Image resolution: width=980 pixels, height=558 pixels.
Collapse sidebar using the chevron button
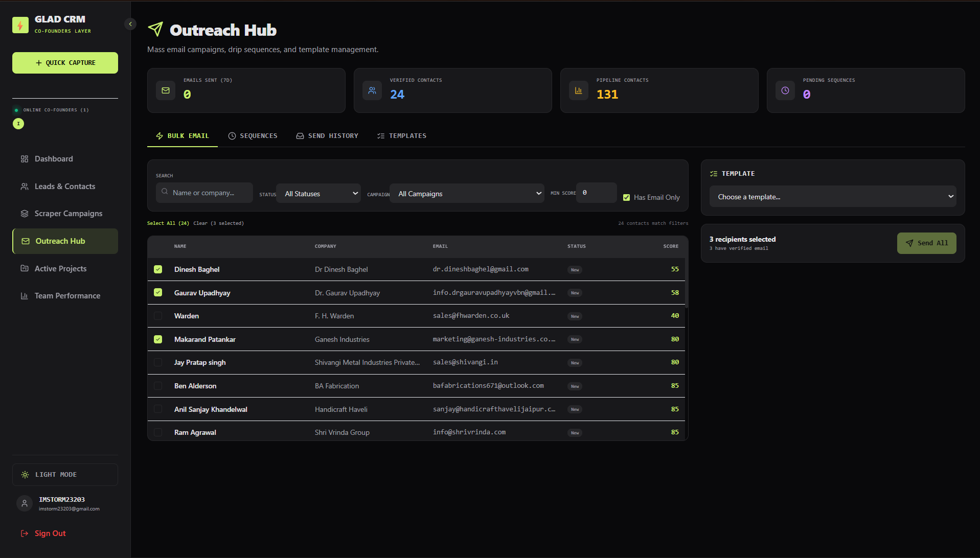130,24
